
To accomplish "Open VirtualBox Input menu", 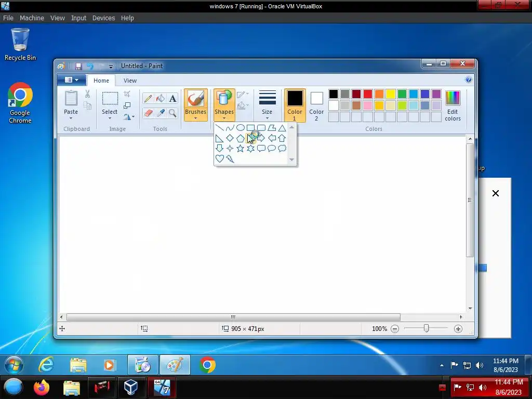I will point(78,18).
